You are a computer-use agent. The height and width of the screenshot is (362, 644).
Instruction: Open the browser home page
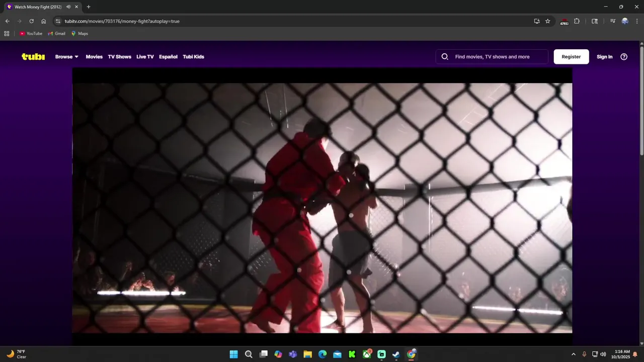point(43,21)
